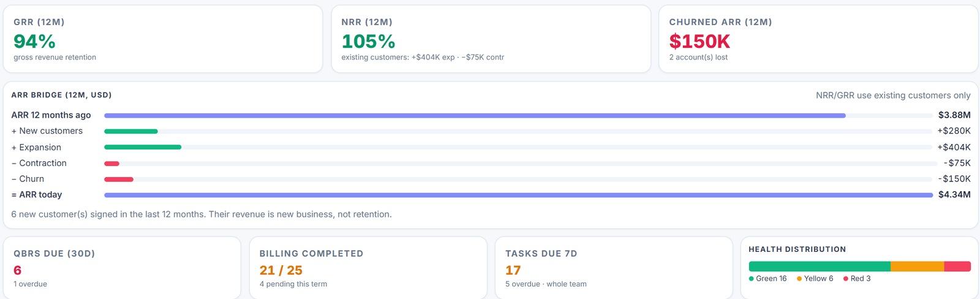The width and height of the screenshot is (980, 299).
Task: Click the 5 overdue · whole team caption
Action: (x=546, y=284)
